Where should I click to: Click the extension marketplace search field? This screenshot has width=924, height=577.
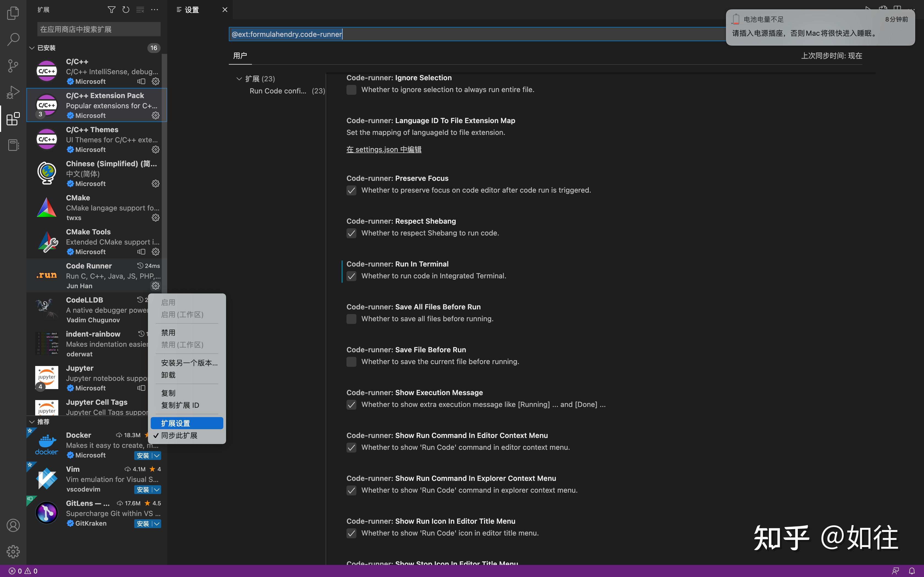(99, 29)
